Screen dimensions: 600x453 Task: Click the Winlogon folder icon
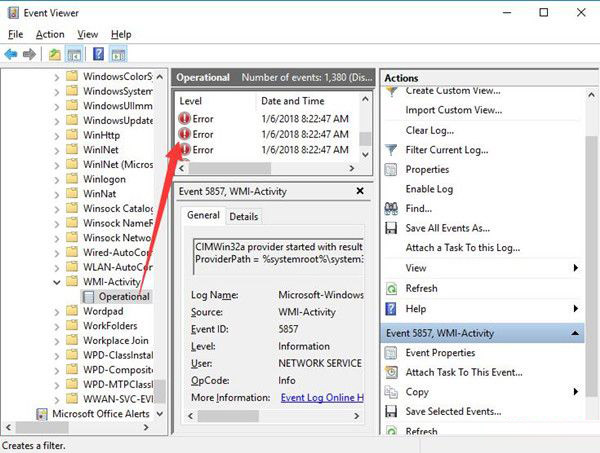coord(72,179)
